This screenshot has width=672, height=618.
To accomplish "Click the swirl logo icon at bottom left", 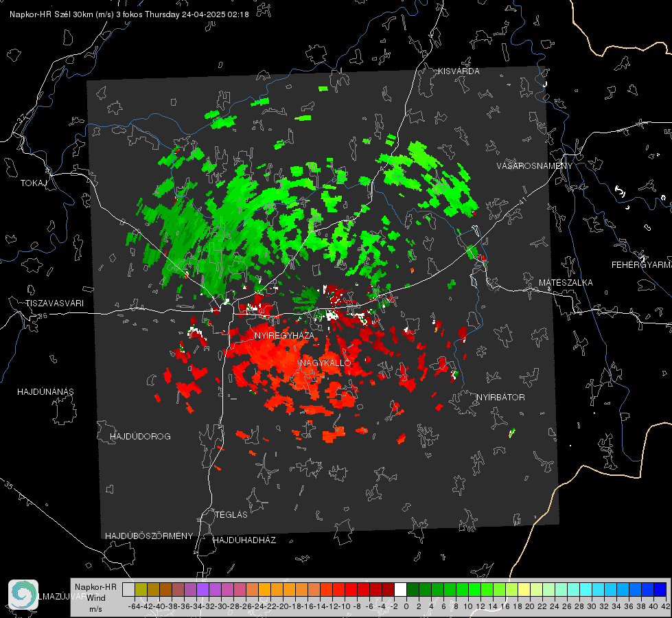I will (23, 595).
